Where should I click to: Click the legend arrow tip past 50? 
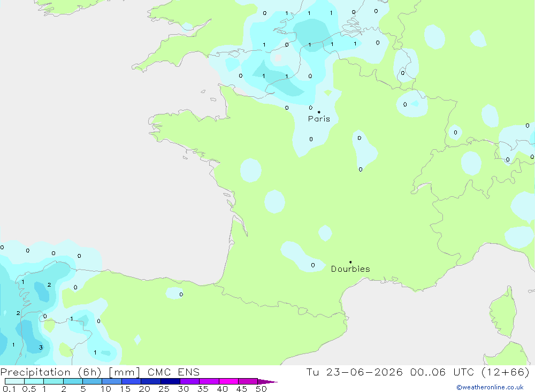point(267,382)
